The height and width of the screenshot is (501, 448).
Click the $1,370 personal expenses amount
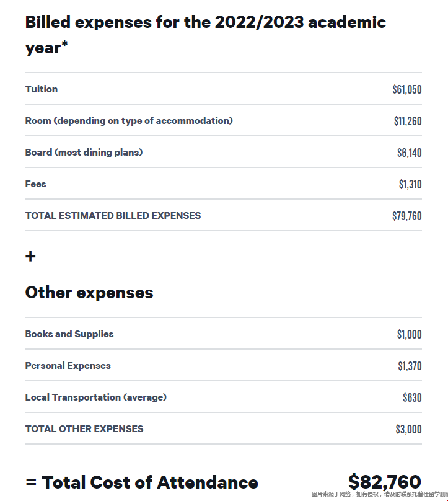pos(410,366)
